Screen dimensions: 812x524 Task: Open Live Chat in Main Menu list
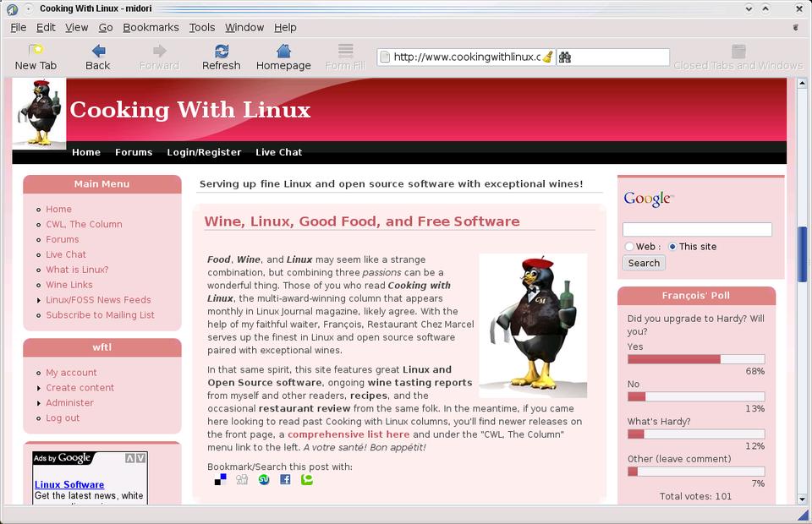click(66, 254)
